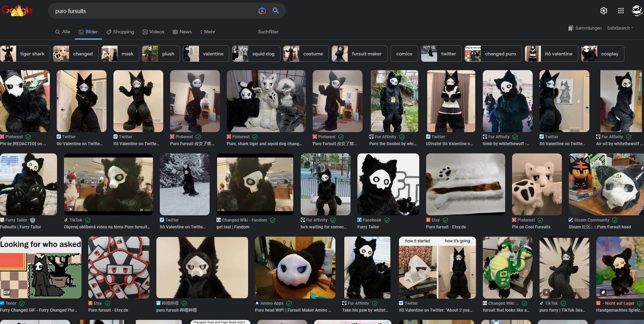Click verified badge on Pin by [REDACTED] result

(x=28, y=137)
